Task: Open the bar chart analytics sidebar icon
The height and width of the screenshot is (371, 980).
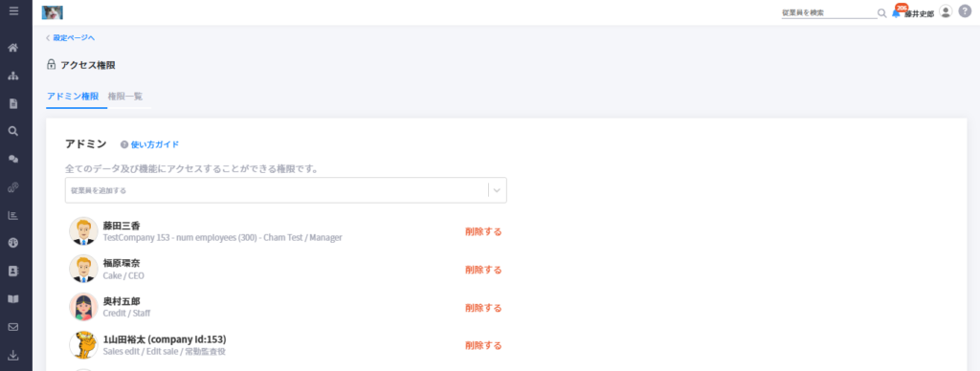Action: point(13,215)
